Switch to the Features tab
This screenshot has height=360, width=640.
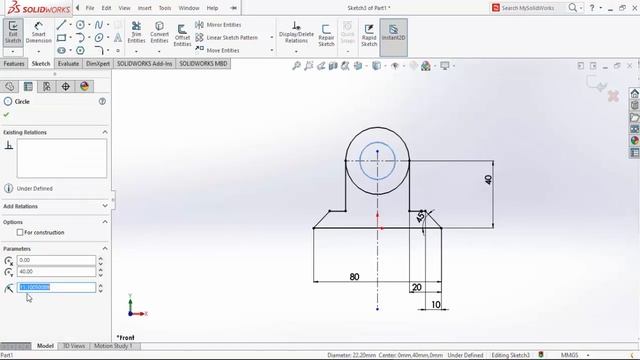point(14,64)
